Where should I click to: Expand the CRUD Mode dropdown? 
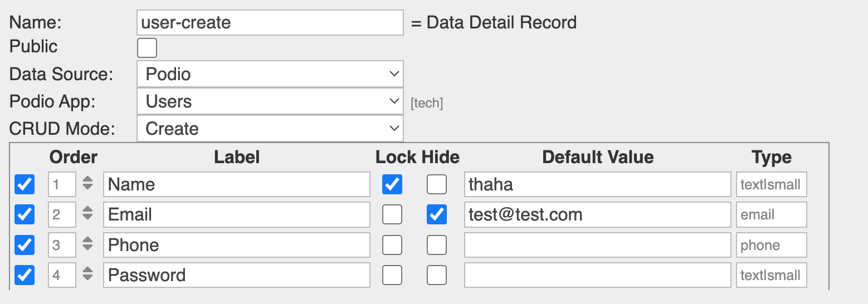(270, 129)
